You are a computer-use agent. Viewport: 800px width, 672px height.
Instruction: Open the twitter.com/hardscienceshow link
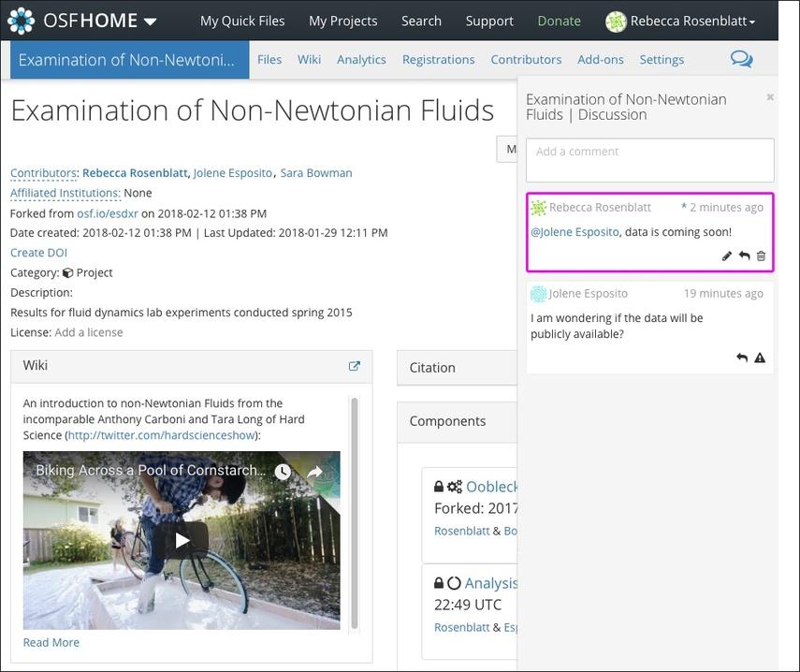[161, 435]
